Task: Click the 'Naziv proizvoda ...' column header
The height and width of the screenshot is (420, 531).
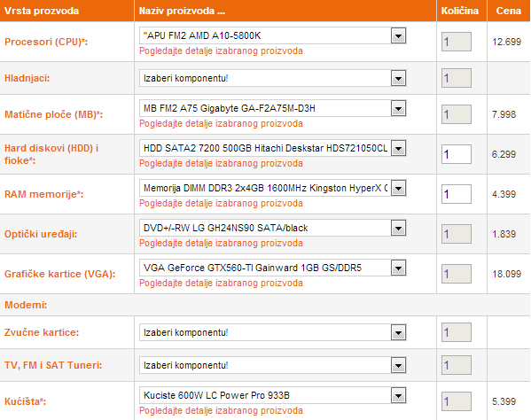Action: click(182, 11)
